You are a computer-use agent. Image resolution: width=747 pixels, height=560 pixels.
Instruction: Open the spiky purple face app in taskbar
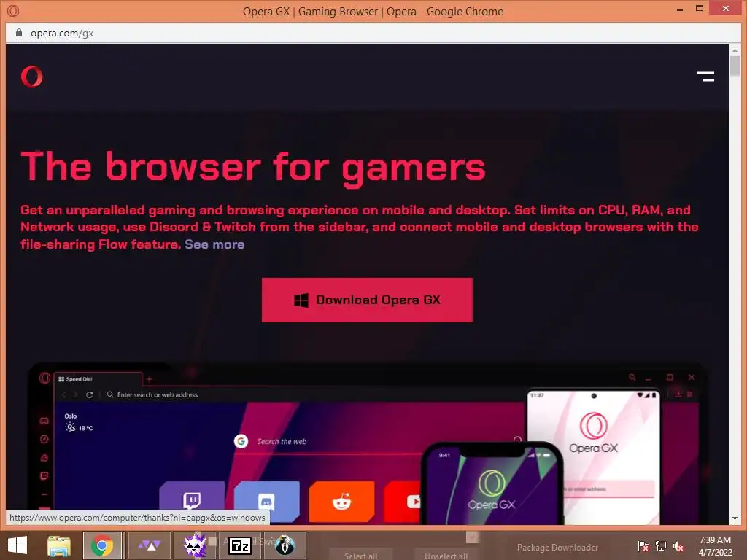coord(195,545)
